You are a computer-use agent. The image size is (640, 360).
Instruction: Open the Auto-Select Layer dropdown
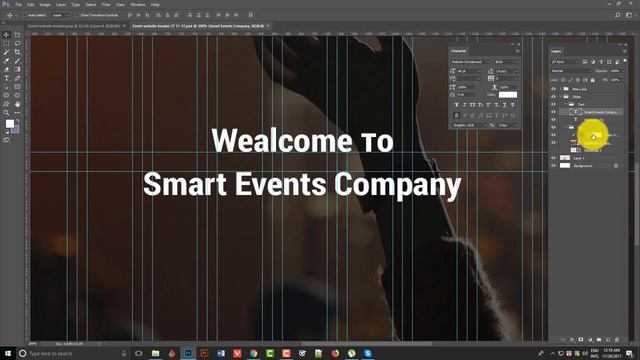click(x=61, y=15)
